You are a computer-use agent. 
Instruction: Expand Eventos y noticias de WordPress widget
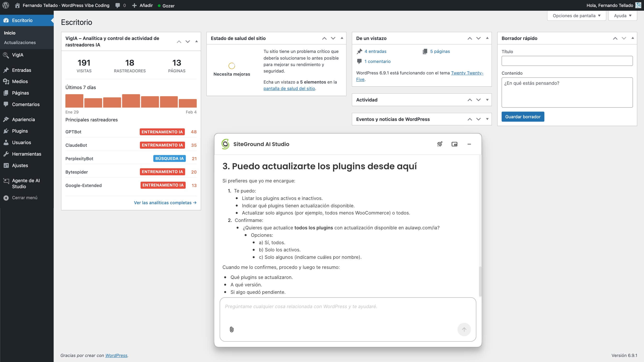(x=487, y=119)
